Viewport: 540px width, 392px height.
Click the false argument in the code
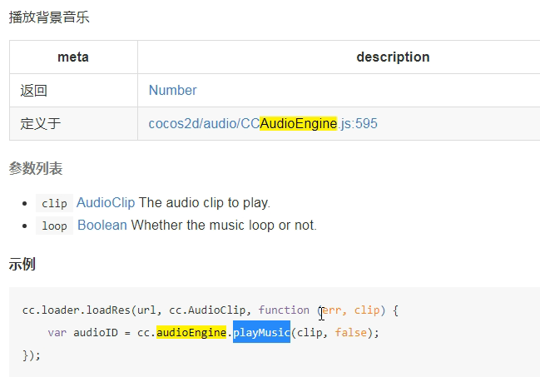click(x=351, y=332)
